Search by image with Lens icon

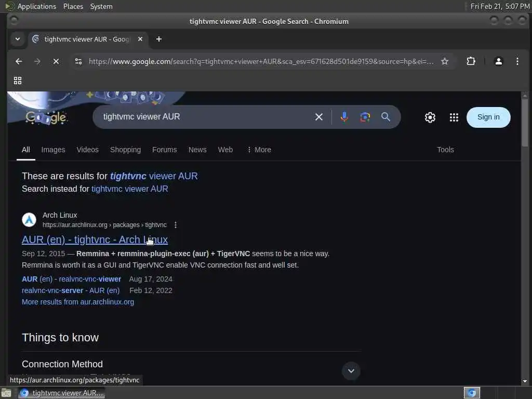point(365,117)
